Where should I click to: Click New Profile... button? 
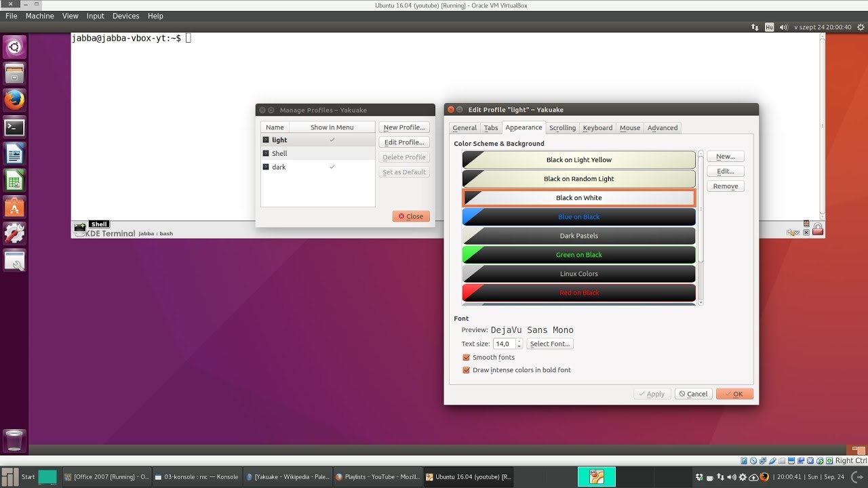404,127
